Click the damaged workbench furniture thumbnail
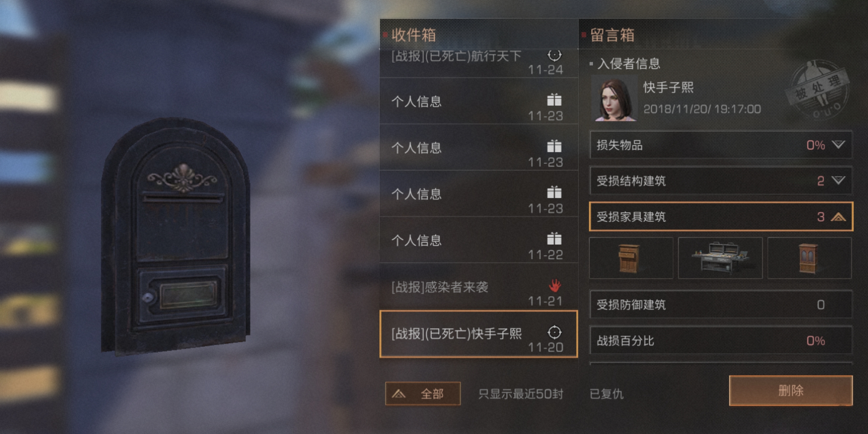868x434 pixels. pyautogui.click(x=720, y=258)
